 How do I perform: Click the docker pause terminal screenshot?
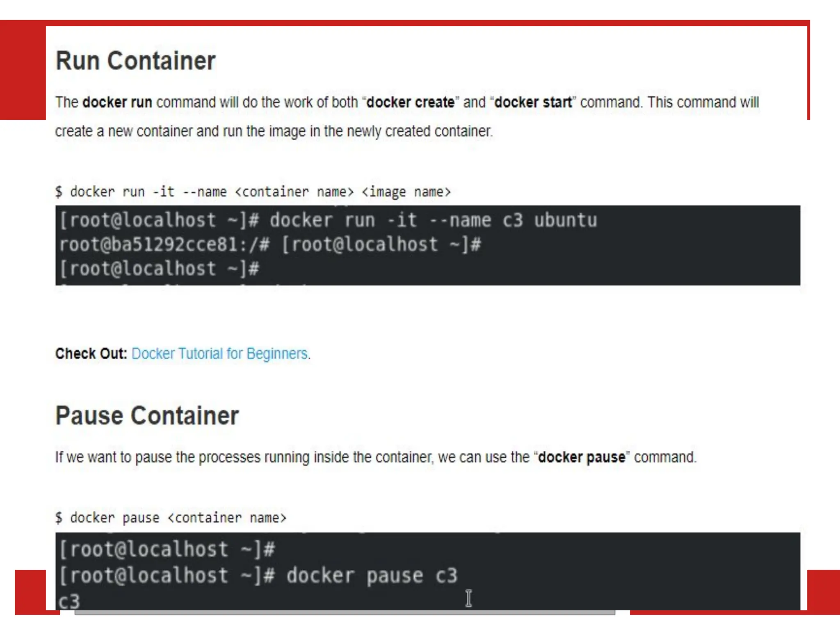point(428,571)
